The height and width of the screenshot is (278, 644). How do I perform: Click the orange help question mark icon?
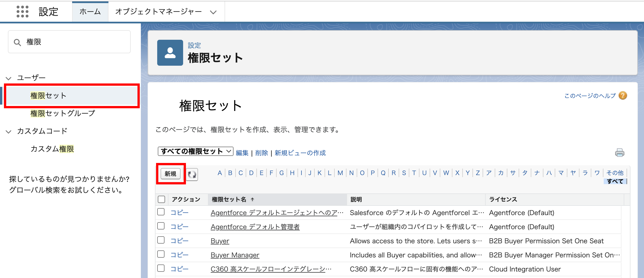pyautogui.click(x=623, y=96)
